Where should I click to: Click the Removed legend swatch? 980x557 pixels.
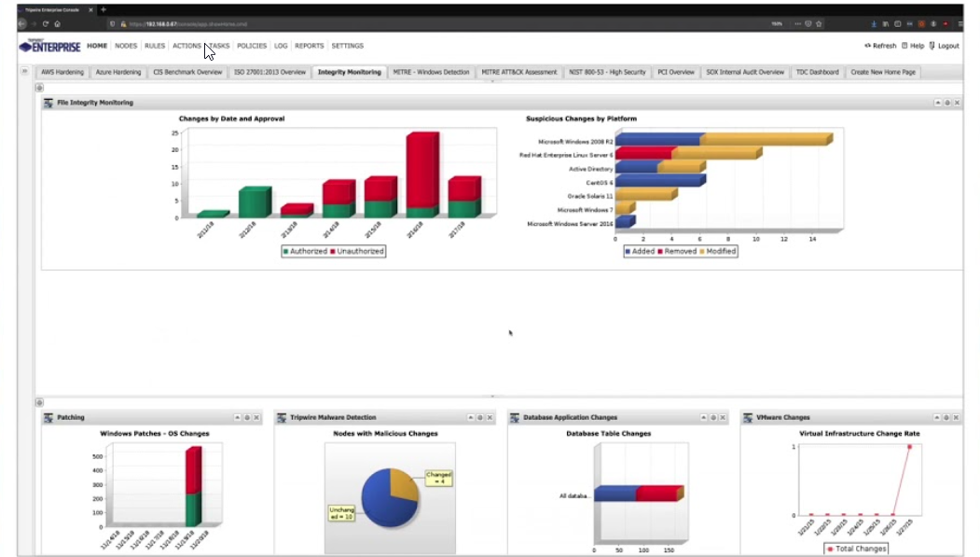coord(660,251)
